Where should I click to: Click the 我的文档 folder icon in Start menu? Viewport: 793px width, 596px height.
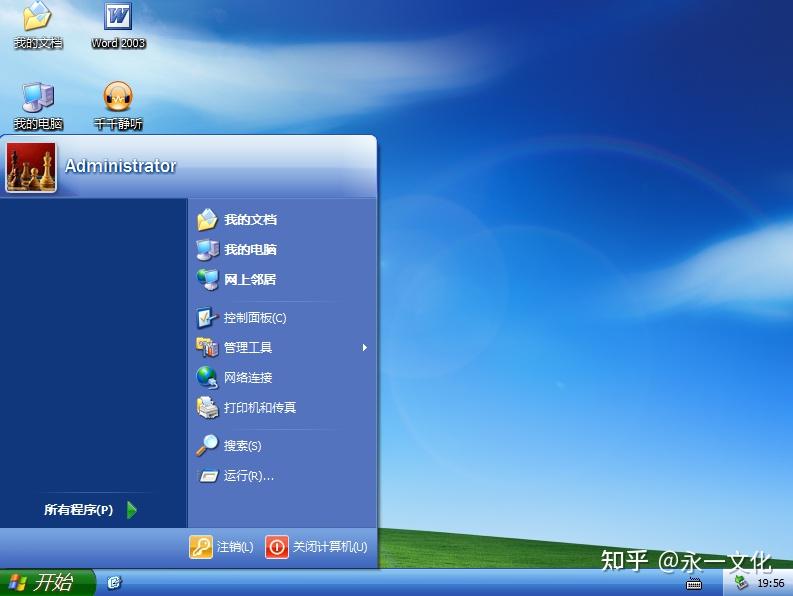tap(207, 220)
